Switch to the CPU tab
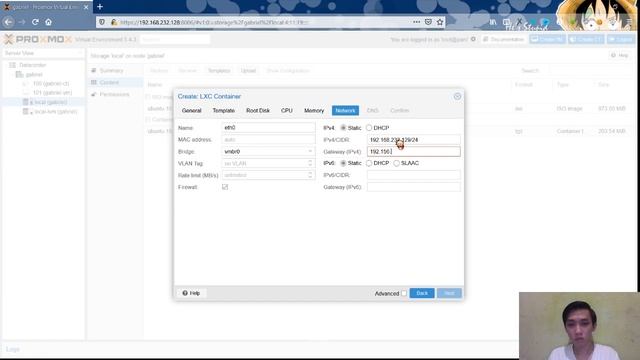 pyautogui.click(x=287, y=111)
